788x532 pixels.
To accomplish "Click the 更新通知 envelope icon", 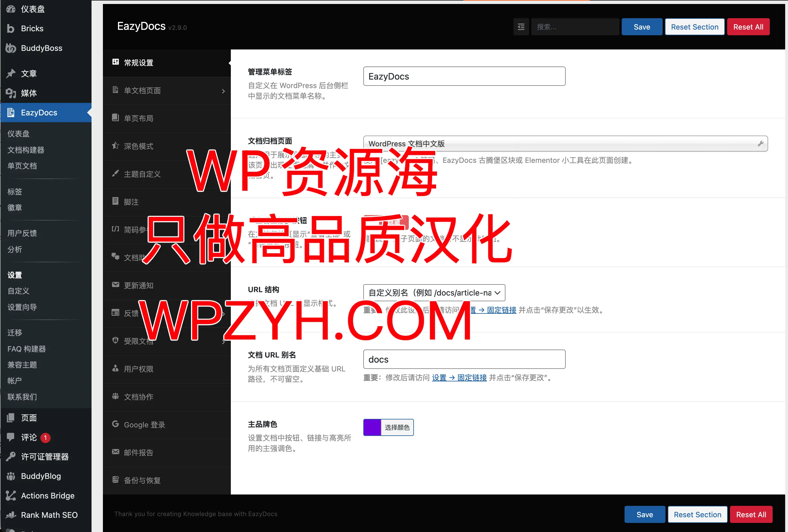I will point(115,284).
